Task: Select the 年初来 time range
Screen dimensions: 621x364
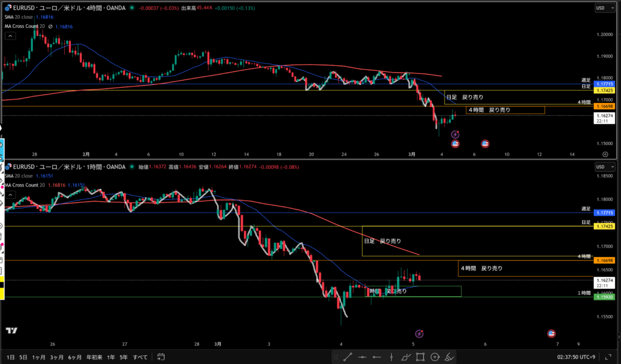Action: 93,357
